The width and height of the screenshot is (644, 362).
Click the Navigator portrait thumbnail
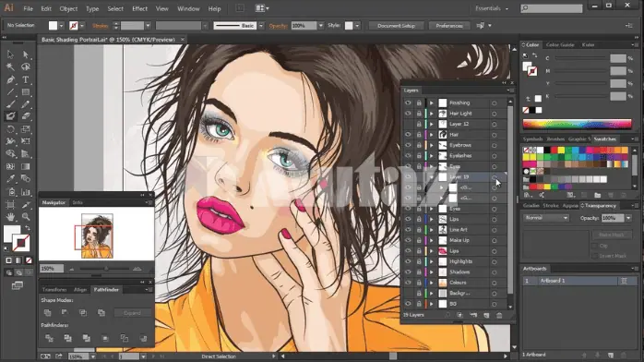tap(97, 235)
